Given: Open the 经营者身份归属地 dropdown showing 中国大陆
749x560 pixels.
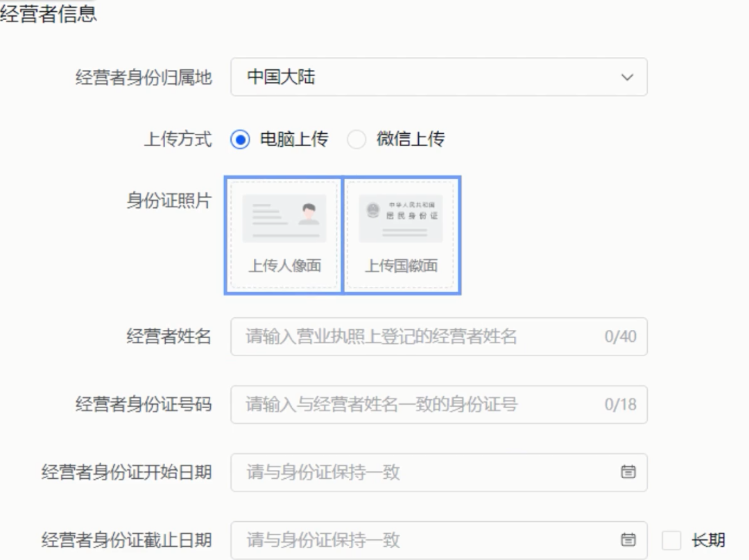Looking at the screenshot, I should tap(439, 77).
